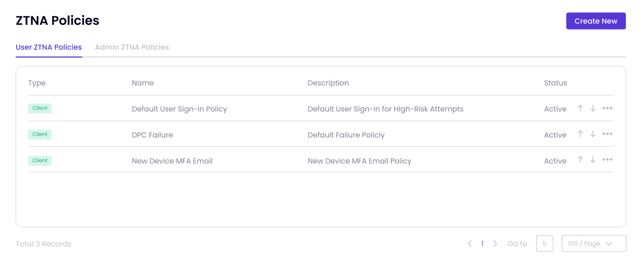Open more options for New Device MFA Email
This screenshot has width=644, height=264.
tap(607, 160)
